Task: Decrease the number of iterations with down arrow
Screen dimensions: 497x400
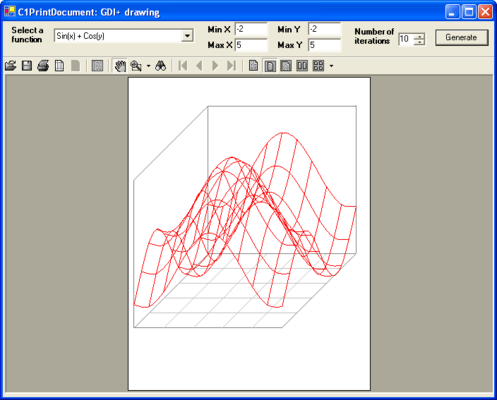Action: coord(419,42)
